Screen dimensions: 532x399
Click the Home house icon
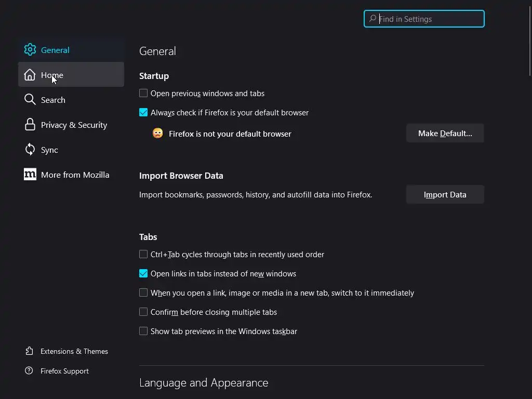30,75
